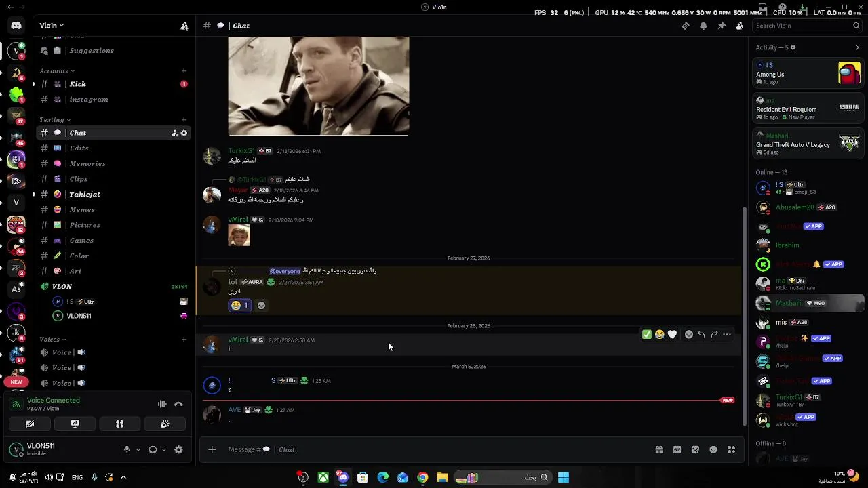The width and height of the screenshot is (868, 488).
Task: Open the emoji picker in message bar
Action: [x=713, y=449]
